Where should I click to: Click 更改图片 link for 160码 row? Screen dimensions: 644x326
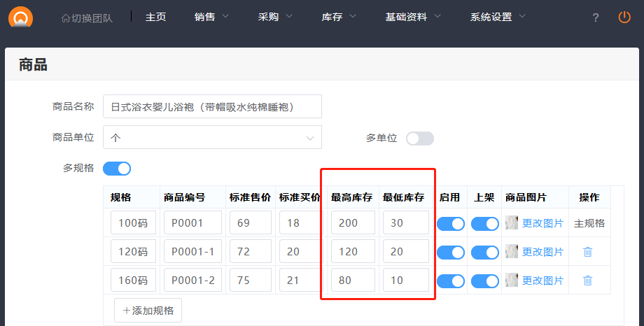coord(542,281)
